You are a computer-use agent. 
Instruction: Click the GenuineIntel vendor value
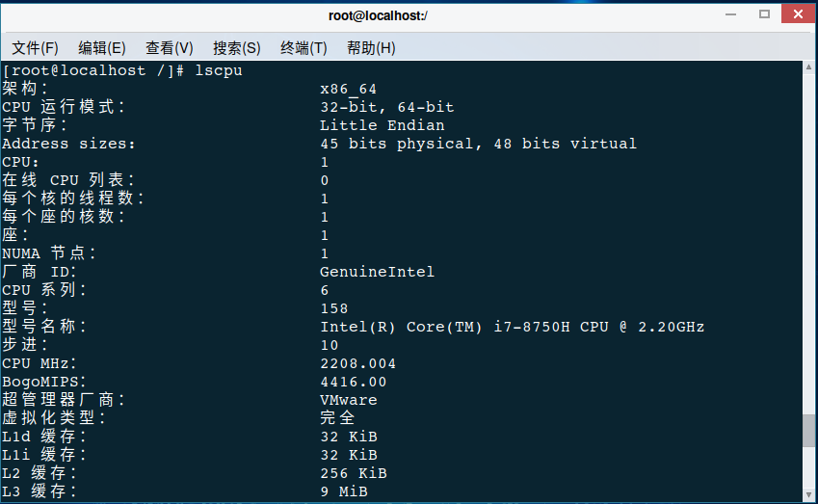point(377,272)
